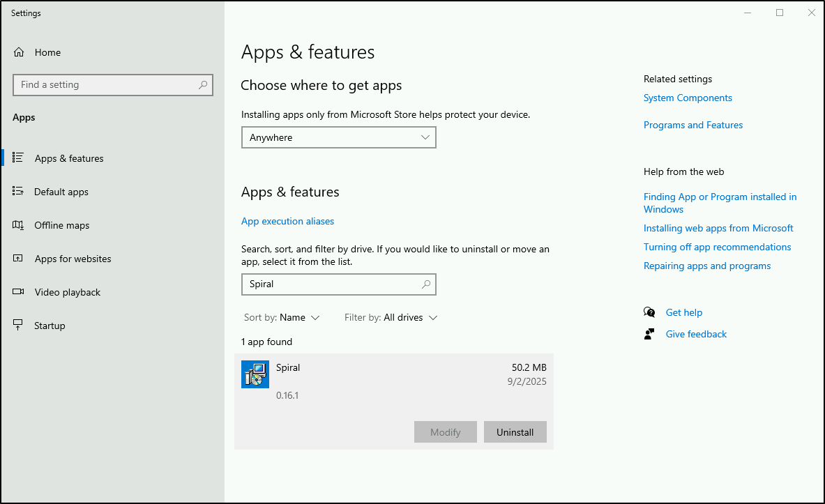Click the 50.2 MB size value
This screenshot has height=504, width=825.
529,368
